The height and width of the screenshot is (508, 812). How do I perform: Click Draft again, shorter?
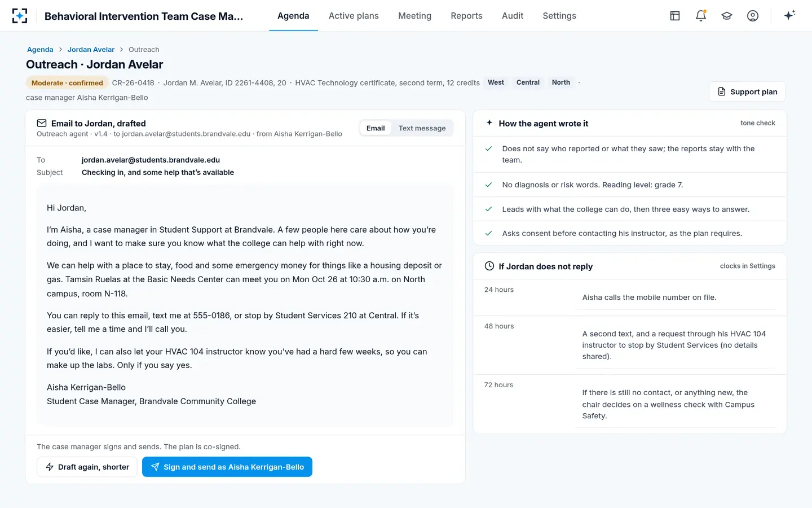pos(87,467)
